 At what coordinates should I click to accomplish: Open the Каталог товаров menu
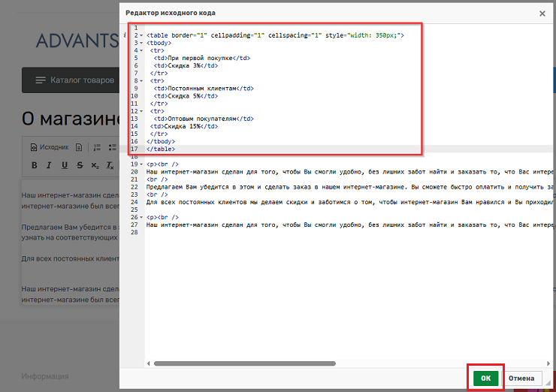coord(74,80)
